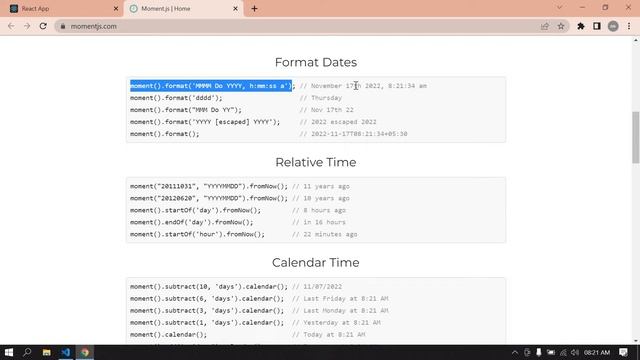Open the network tray icon

click(x=563, y=352)
